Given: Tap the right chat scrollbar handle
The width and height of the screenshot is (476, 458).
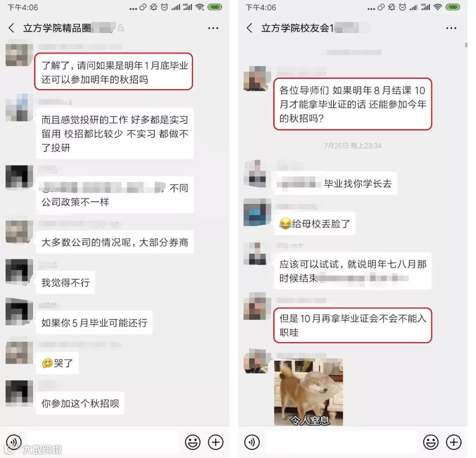Looking at the screenshot, I should click(466, 45).
